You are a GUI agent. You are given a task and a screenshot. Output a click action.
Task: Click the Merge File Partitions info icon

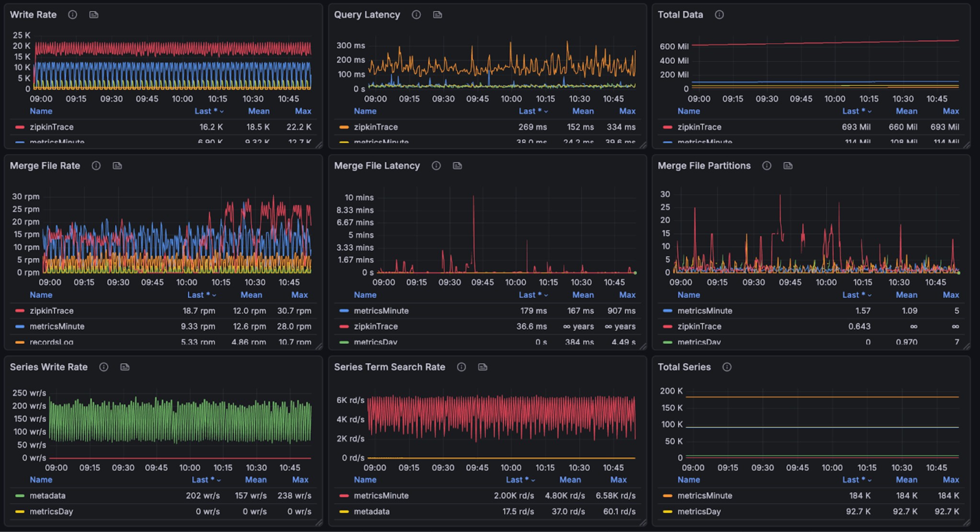click(x=766, y=166)
